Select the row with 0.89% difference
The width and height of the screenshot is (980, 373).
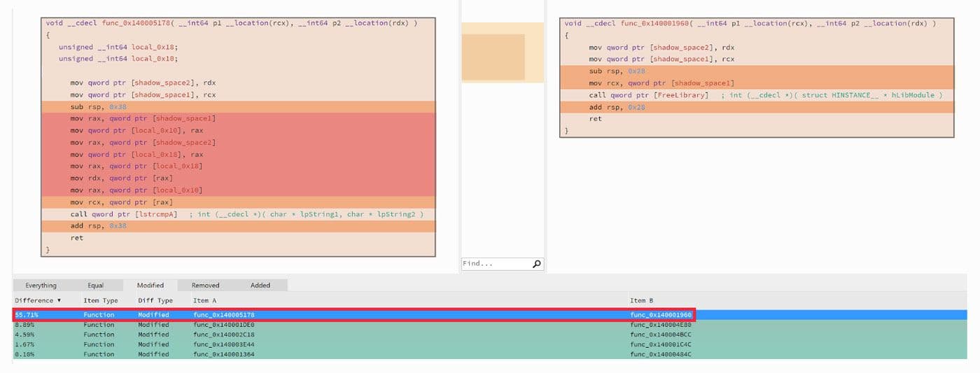(490, 325)
